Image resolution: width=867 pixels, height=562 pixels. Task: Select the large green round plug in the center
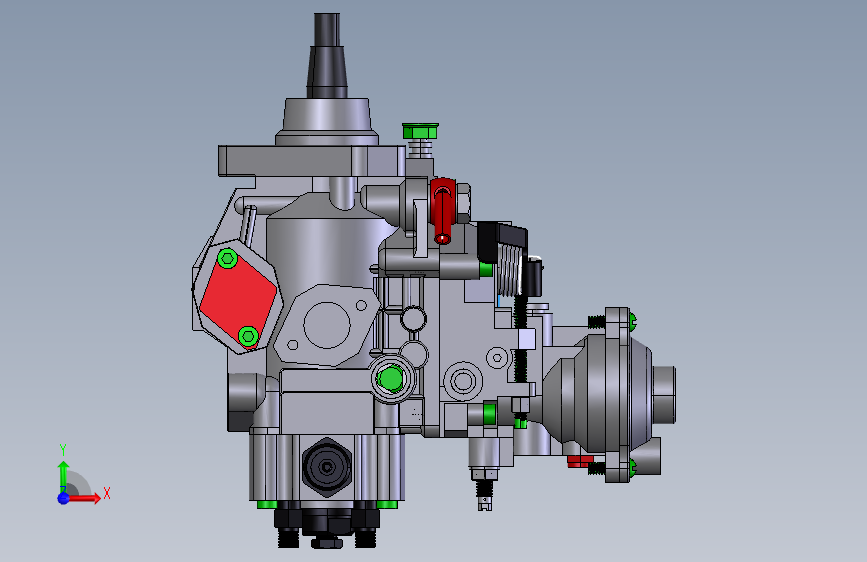pos(391,379)
